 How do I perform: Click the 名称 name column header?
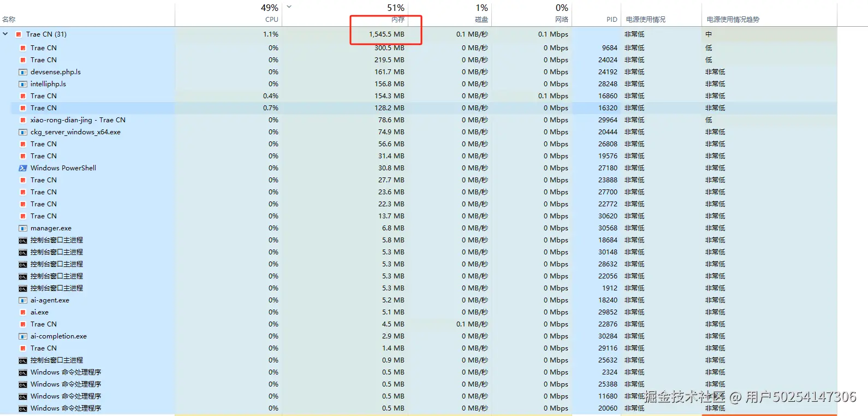9,19
